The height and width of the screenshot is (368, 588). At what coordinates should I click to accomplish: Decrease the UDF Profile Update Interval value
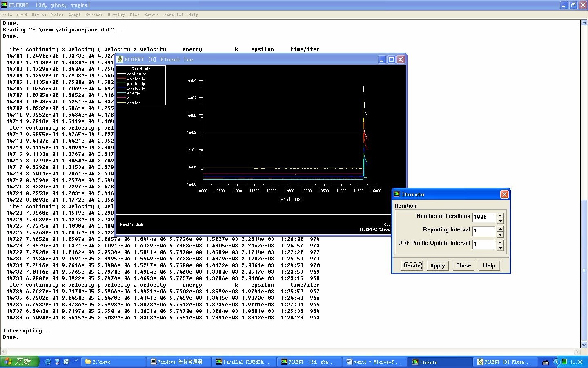500,248
